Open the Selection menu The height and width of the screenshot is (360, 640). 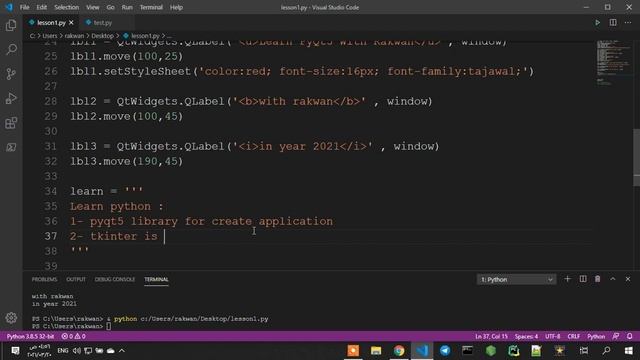tap(67, 7)
